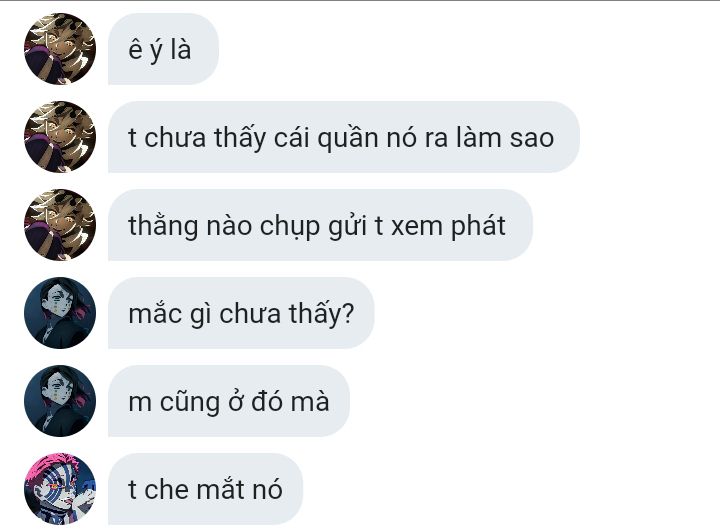Click the avatar beside "m cũng ở đó mà"
This screenshot has width=720, height=530.
tap(60, 401)
